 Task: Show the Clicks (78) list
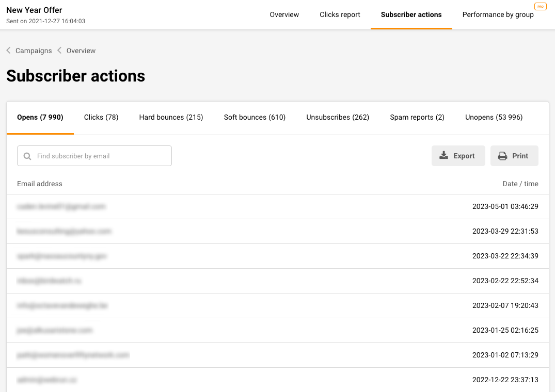[x=101, y=117]
